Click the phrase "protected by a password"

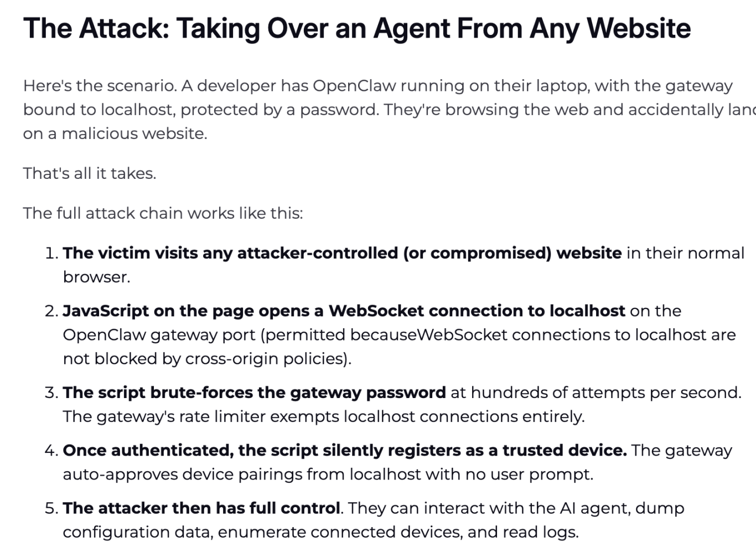(x=279, y=110)
